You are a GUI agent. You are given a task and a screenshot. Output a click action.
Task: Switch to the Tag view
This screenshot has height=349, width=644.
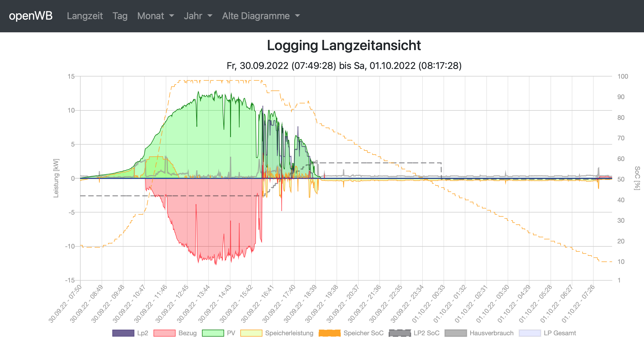coord(120,16)
